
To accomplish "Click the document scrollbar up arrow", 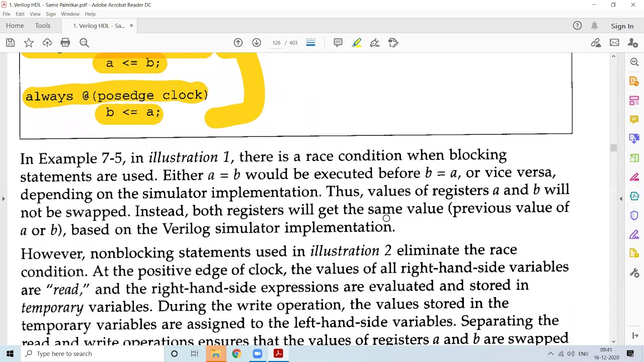I will point(613,56).
